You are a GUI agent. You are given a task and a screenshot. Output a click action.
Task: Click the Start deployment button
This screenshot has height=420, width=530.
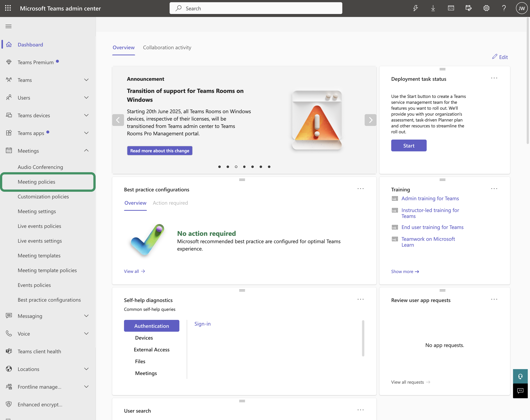(409, 146)
